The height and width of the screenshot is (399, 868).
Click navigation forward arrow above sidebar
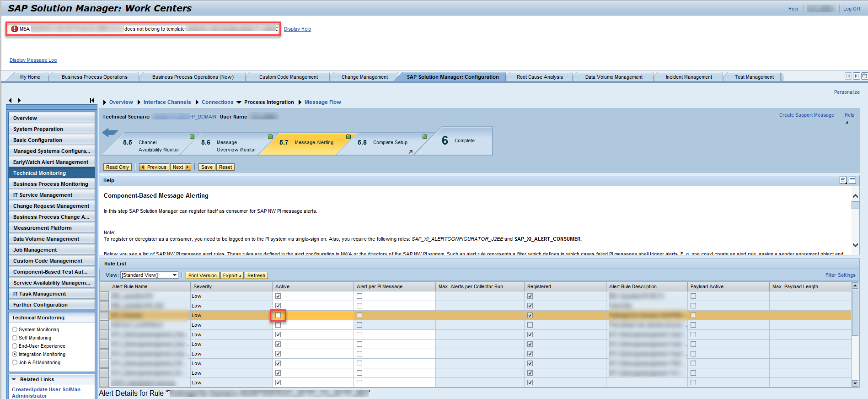click(x=19, y=100)
